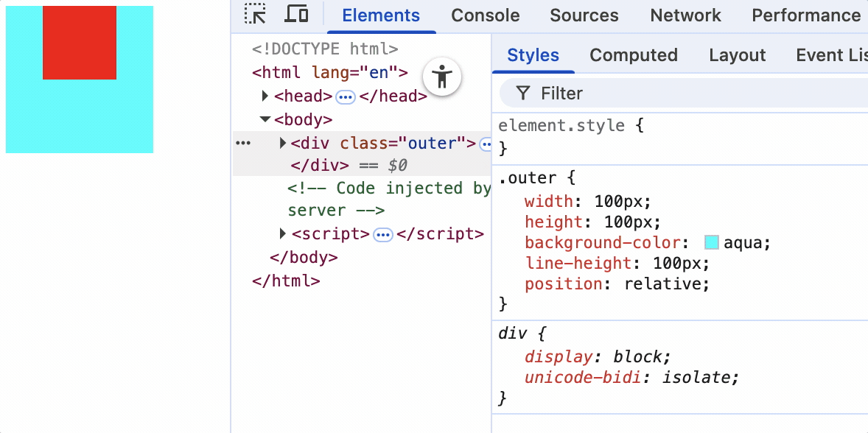
Task: Select the Styles sub-tab
Action: (x=533, y=55)
